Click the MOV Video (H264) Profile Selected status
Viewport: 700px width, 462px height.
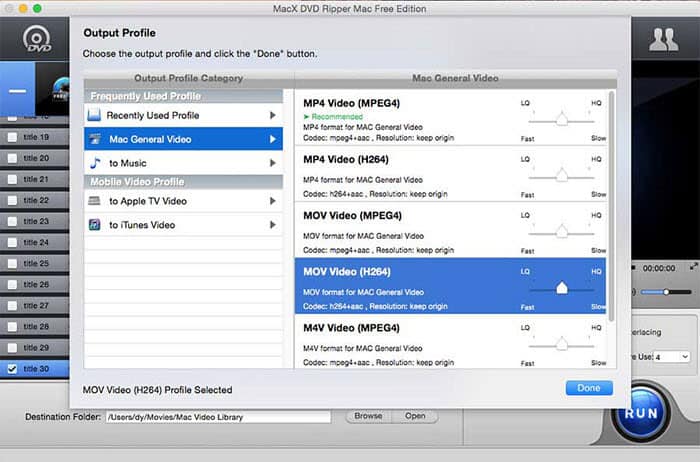pyautogui.click(x=158, y=390)
